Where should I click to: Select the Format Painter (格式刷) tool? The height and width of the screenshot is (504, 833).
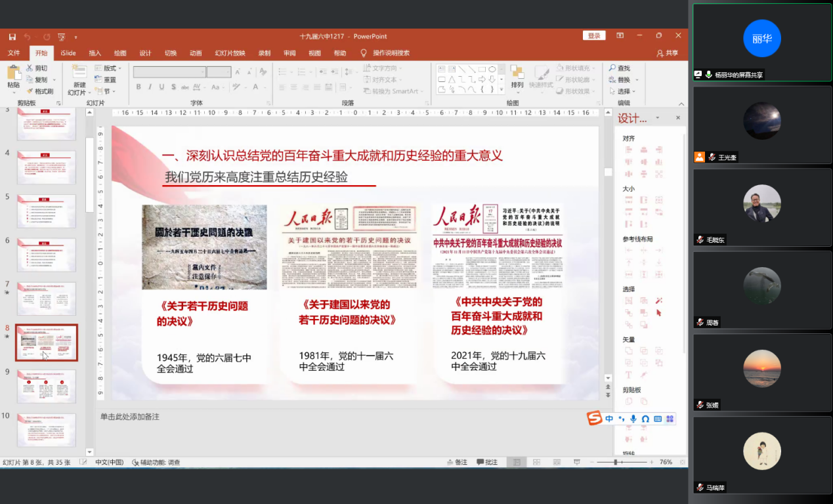[39, 91]
